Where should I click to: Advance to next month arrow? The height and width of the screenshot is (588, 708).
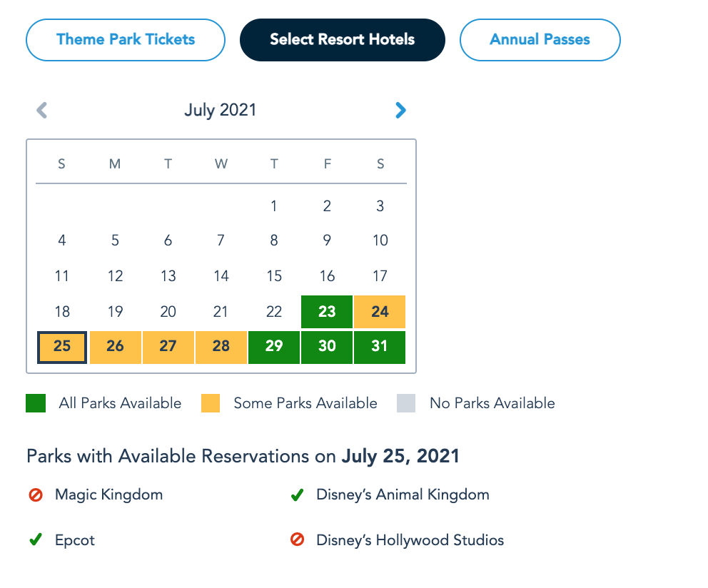400,110
